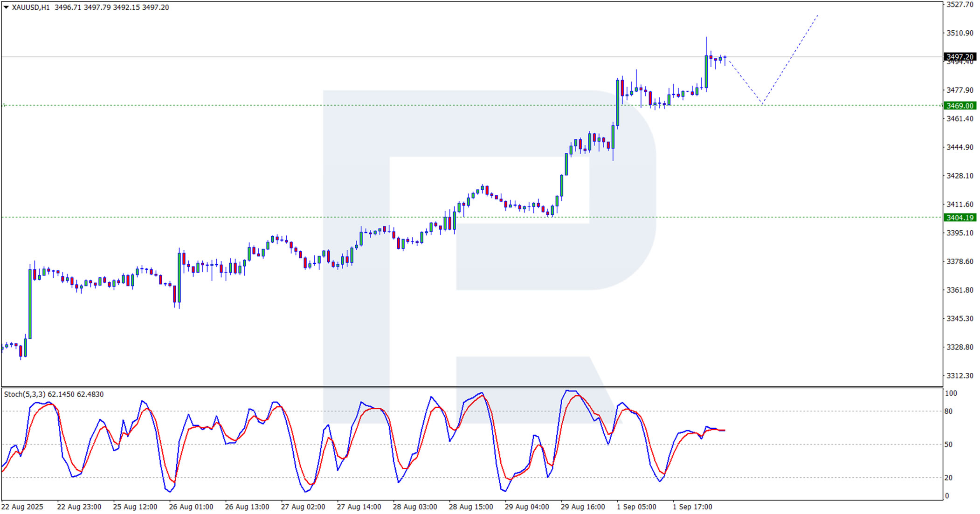Click the blue dashed forecast line's low point
The height and width of the screenshot is (514, 980).
pyautogui.click(x=762, y=103)
